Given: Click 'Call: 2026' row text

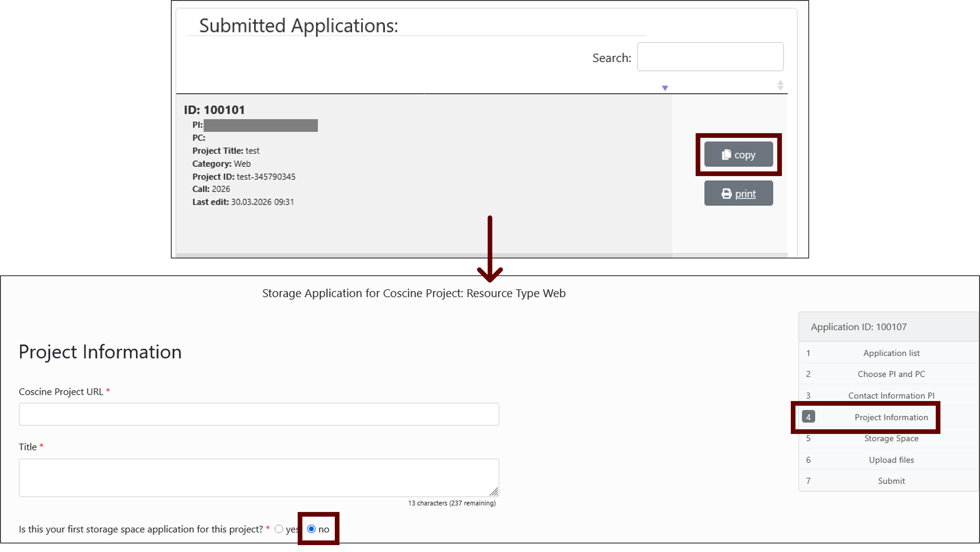Looking at the screenshot, I should [211, 189].
